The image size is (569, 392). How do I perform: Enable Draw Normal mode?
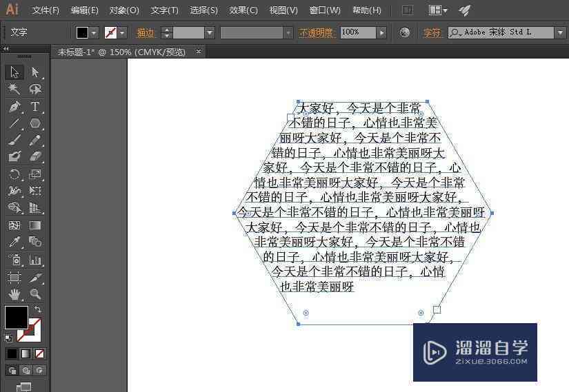tap(12, 370)
